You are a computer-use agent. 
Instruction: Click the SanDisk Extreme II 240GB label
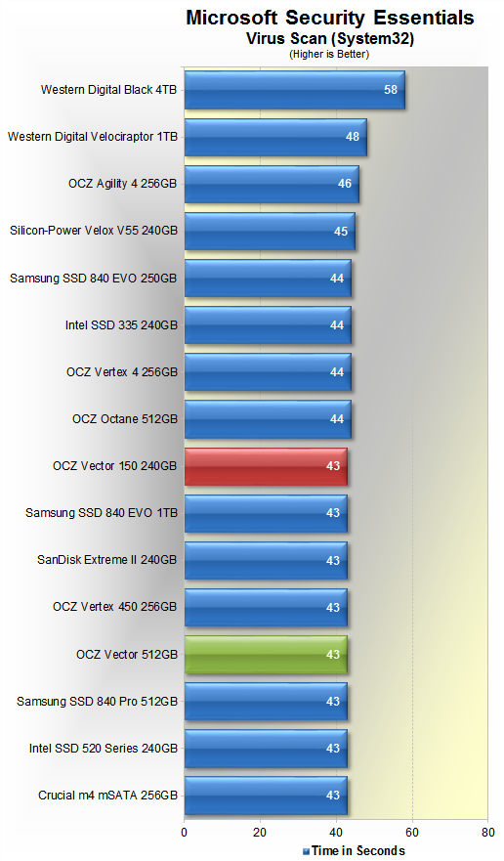coord(107,560)
